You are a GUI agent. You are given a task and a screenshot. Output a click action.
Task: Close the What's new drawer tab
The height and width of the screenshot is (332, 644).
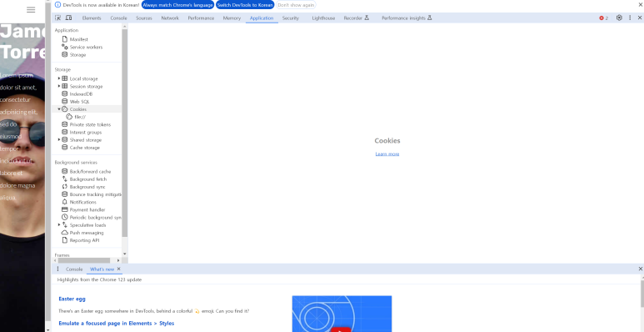point(118,269)
